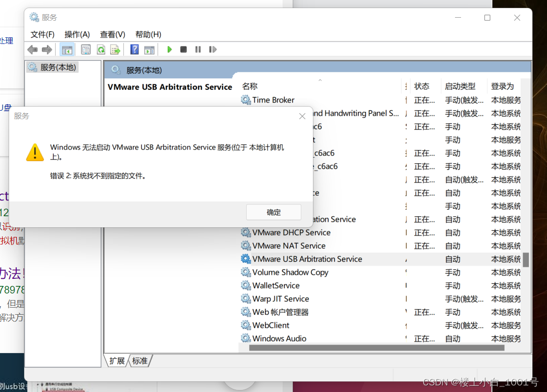Open the 查看(V) menu
The height and width of the screenshot is (392, 547).
(112, 34)
